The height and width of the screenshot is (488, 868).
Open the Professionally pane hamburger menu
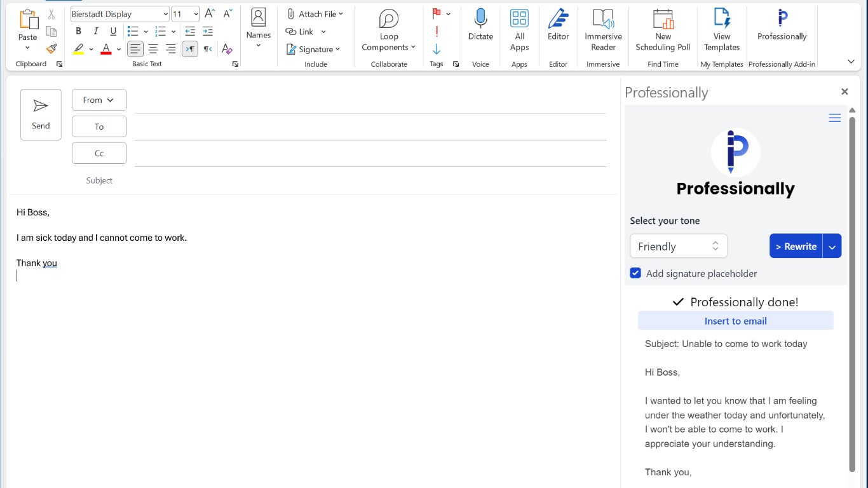835,118
